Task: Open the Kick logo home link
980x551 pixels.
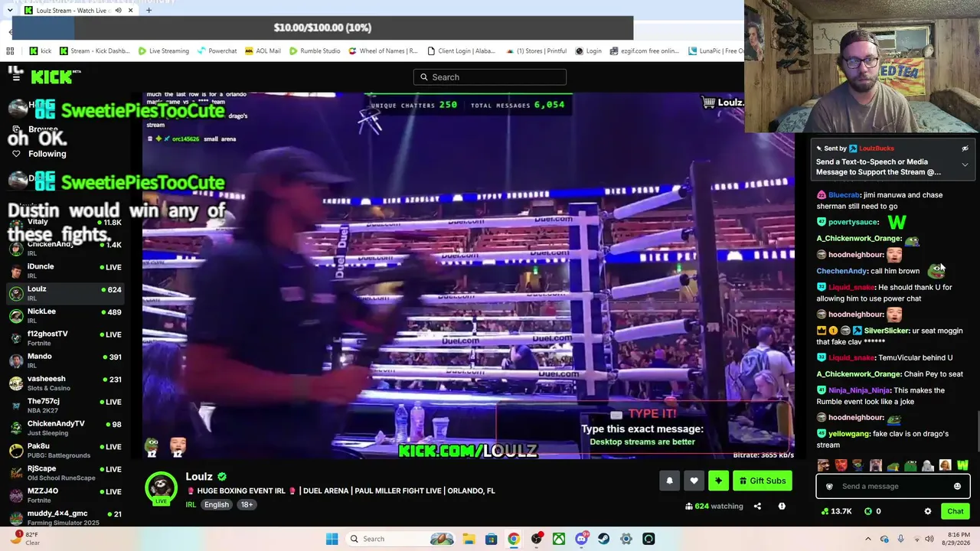Action: point(55,77)
